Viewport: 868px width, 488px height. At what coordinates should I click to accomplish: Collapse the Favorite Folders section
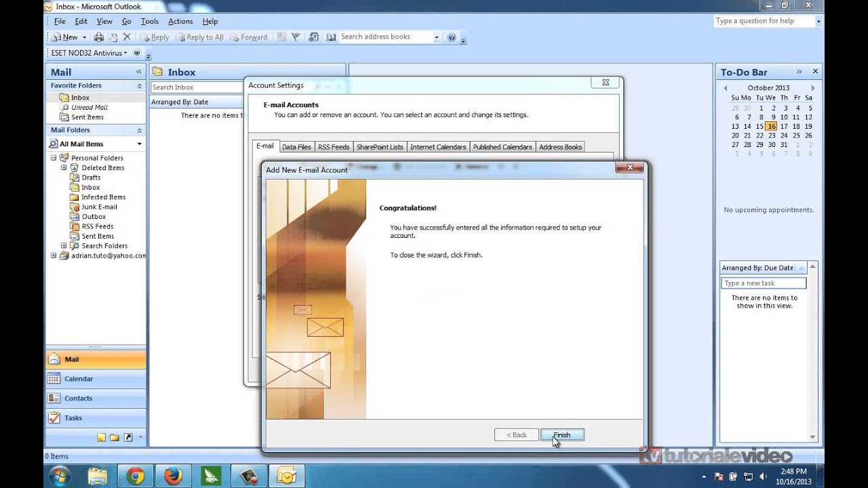[140, 86]
